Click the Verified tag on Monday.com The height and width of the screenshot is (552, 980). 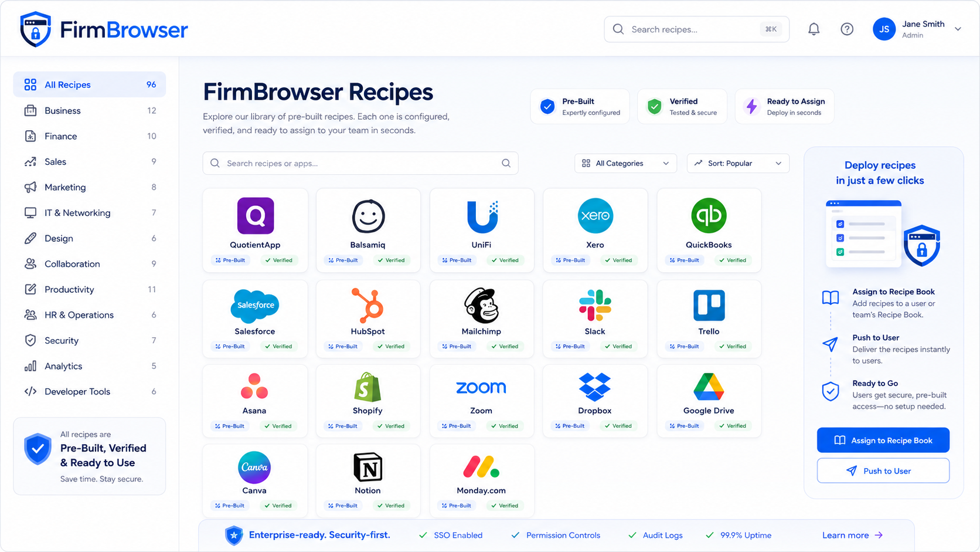tap(505, 505)
